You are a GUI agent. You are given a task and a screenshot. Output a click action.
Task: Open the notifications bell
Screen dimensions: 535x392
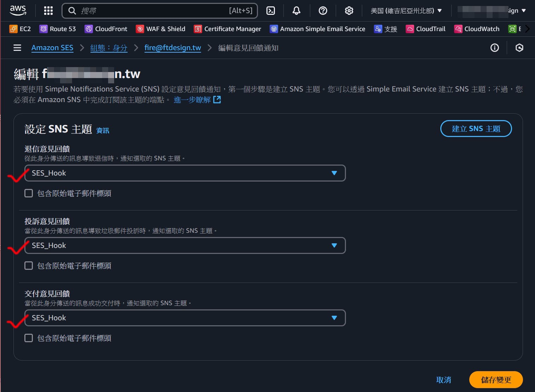pyautogui.click(x=296, y=11)
